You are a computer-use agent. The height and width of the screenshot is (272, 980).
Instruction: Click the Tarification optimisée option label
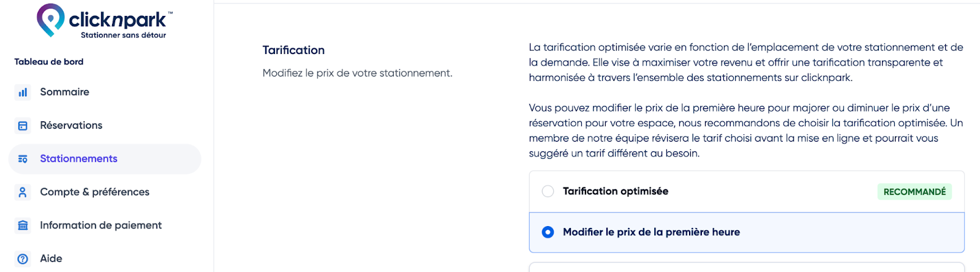coord(616,191)
